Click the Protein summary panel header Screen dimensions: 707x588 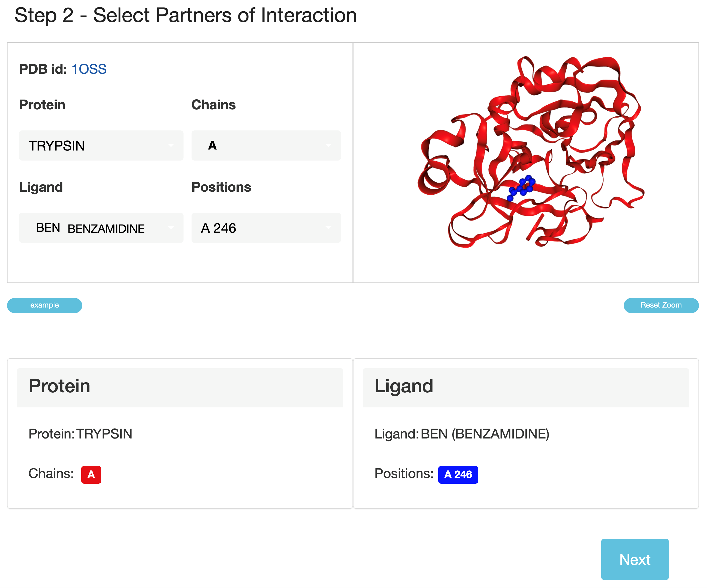[x=180, y=387]
